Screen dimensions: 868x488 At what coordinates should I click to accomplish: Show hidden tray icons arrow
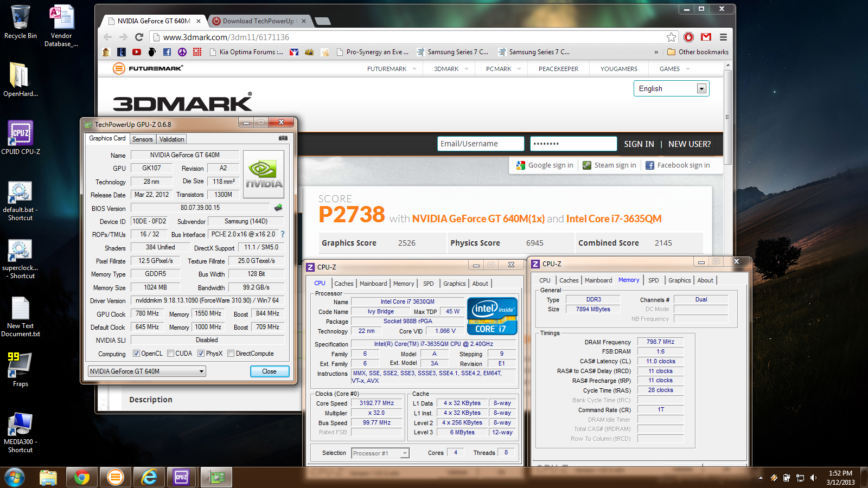pyautogui.click(x=761, y=478)
